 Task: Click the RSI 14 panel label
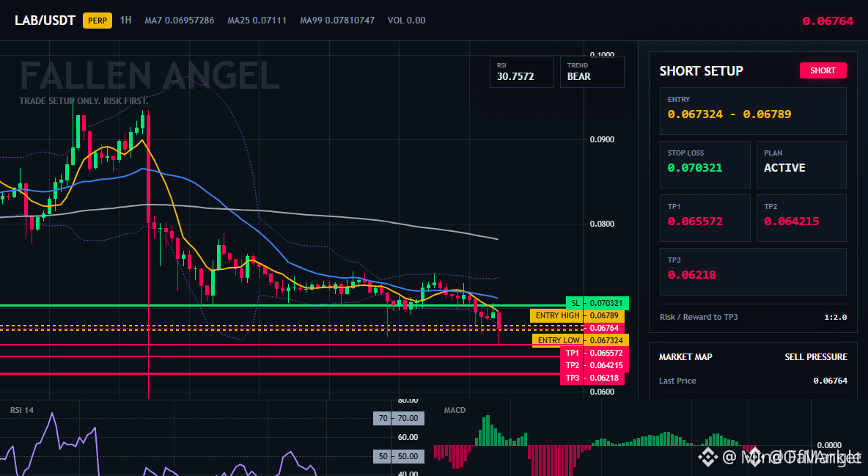tap(21, 410)
